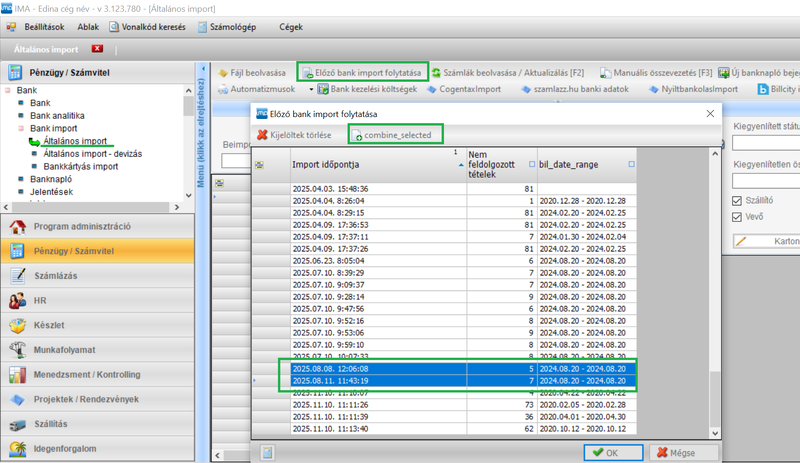Toggle the Vevő checkbox
This screenshot has height=463, width=800.
738,215
